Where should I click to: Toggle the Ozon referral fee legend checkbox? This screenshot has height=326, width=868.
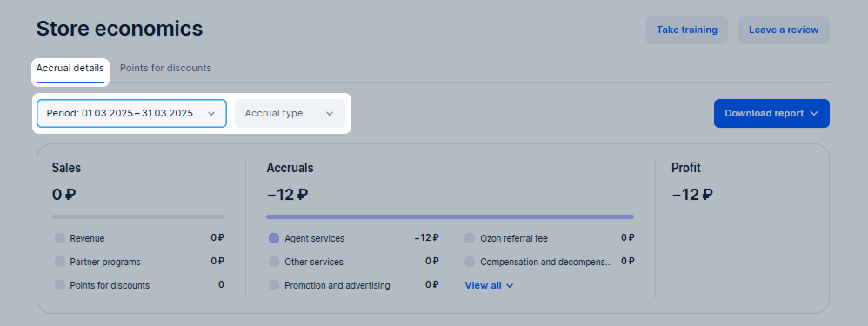470,238
